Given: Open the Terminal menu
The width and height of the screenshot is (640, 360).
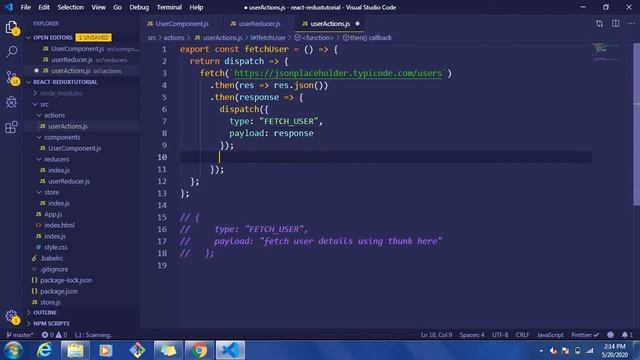Looking at the screenshot, I should click(x=169, y=7).
